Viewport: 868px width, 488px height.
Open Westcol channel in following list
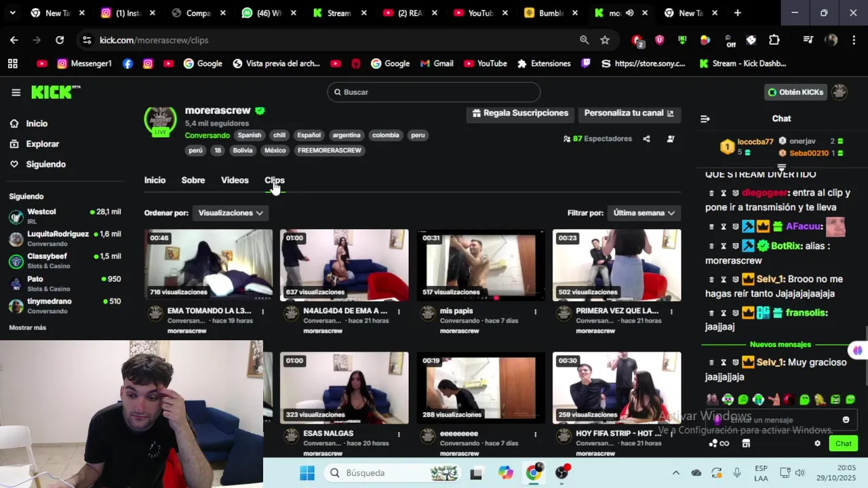click(64, 216)
